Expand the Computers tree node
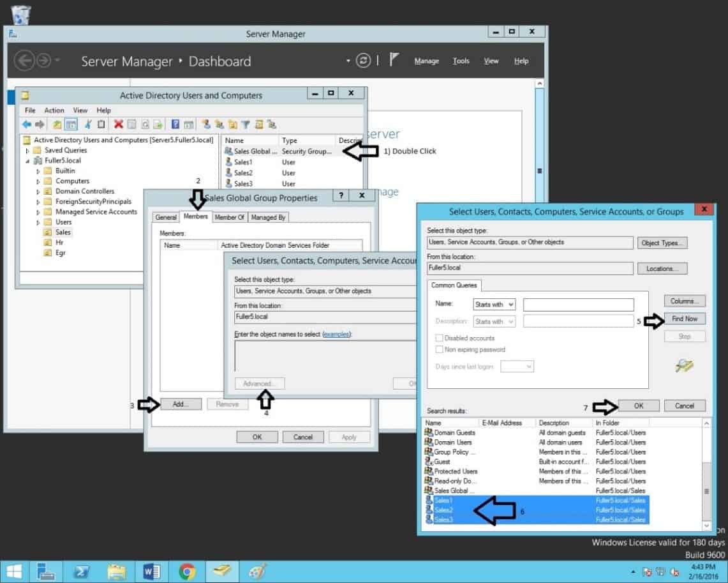728x583 pixels. pyautogui.click(x=38, y=181)
